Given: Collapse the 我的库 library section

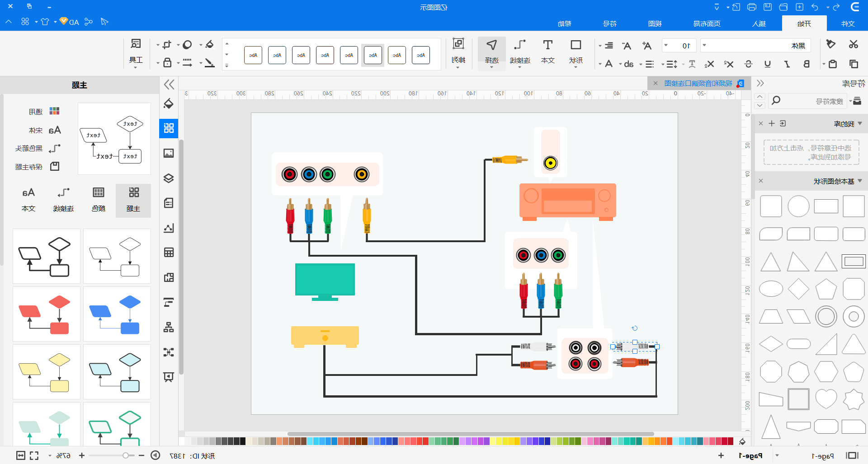Looking at the screenshot, I should click(x=860, y=123).
